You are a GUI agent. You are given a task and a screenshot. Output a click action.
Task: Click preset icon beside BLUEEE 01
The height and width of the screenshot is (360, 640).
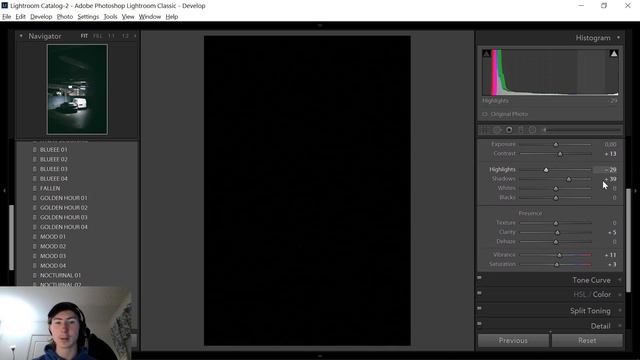tap(35, 150)
